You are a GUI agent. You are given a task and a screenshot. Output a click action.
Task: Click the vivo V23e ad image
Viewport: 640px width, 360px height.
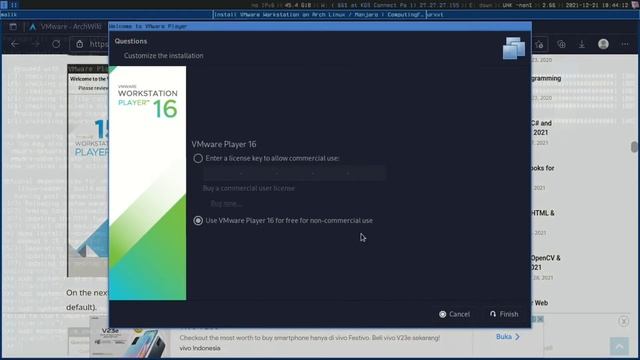pyautogui.click(x=129, y=337)
